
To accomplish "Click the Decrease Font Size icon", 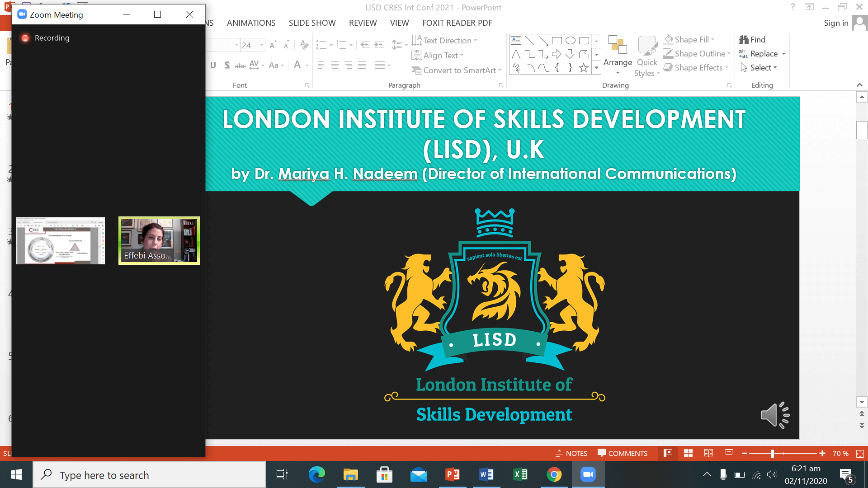I will click(x=286, y=45).
